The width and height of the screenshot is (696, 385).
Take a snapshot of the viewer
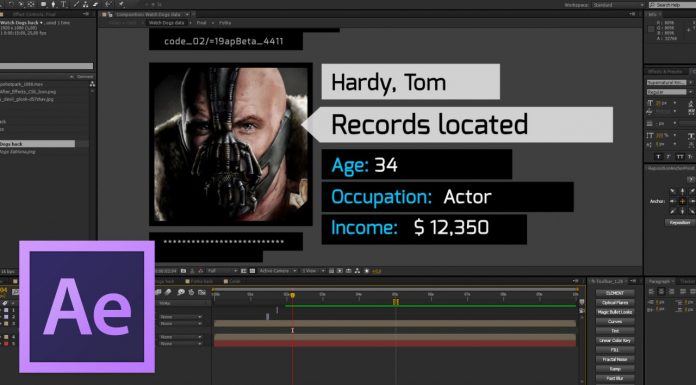tap(183, 271)
